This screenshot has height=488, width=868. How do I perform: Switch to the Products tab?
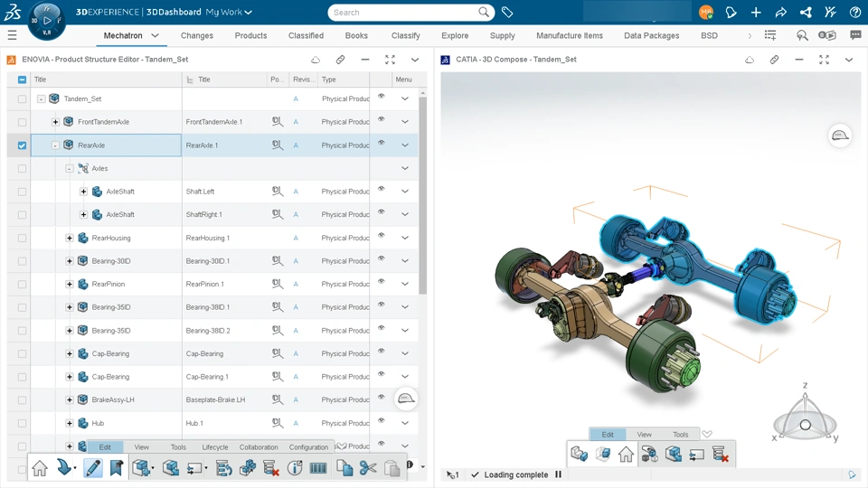click(250, 35)
